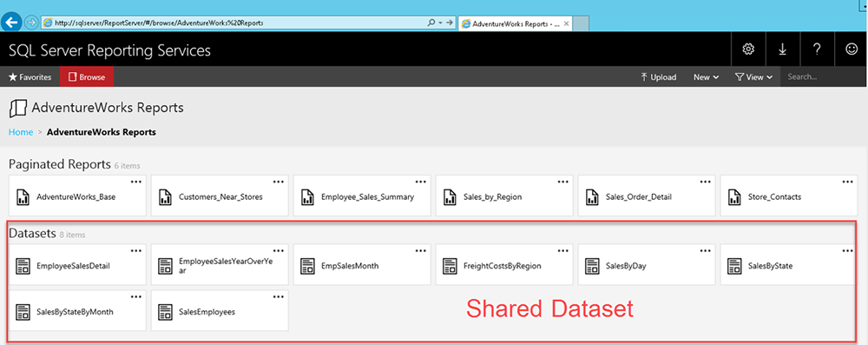
Task: Open ellipsis menu for Customers_Near_Stores
Action: tap(279, 182)
